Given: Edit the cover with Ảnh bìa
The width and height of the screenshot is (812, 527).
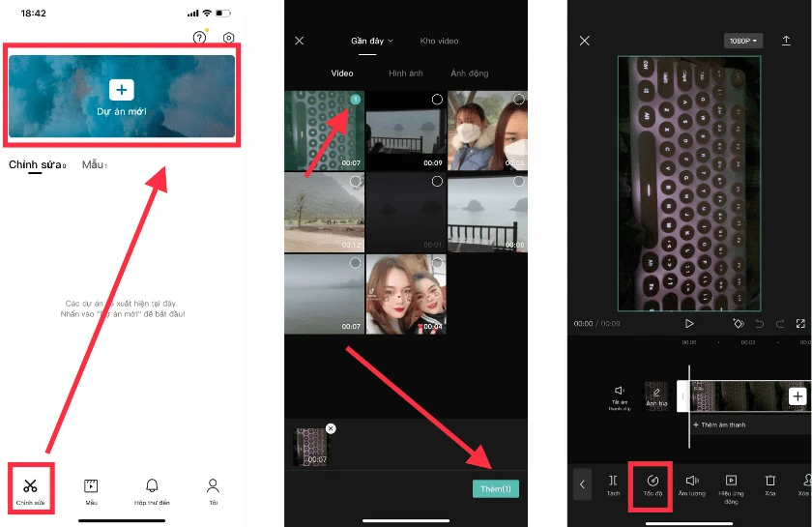Looking at the screenshot, I should [656, 396].
